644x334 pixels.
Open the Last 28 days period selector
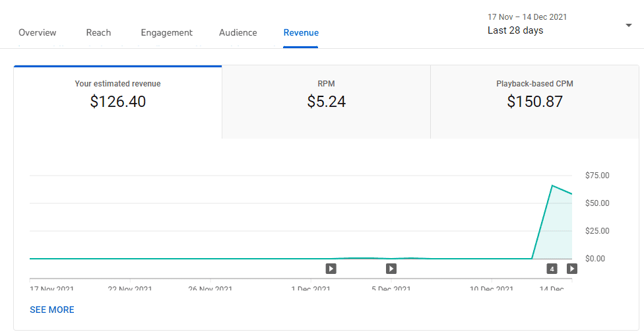coord(515,30)
